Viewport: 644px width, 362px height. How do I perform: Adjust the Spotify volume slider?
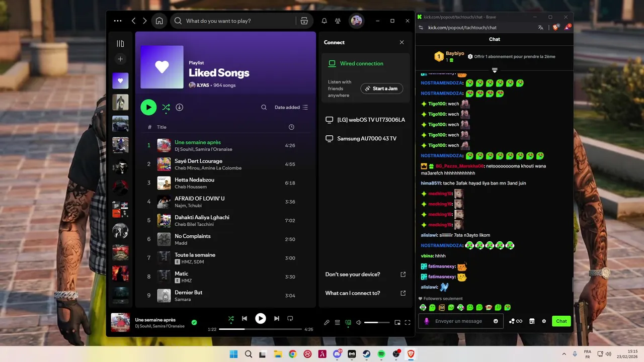click(x=377, y=322)
